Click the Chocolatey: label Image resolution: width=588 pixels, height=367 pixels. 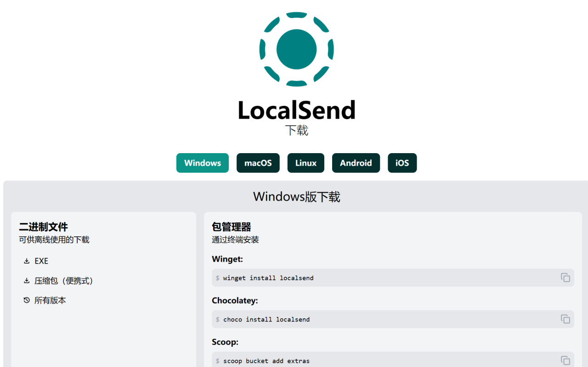click(235, 301)
